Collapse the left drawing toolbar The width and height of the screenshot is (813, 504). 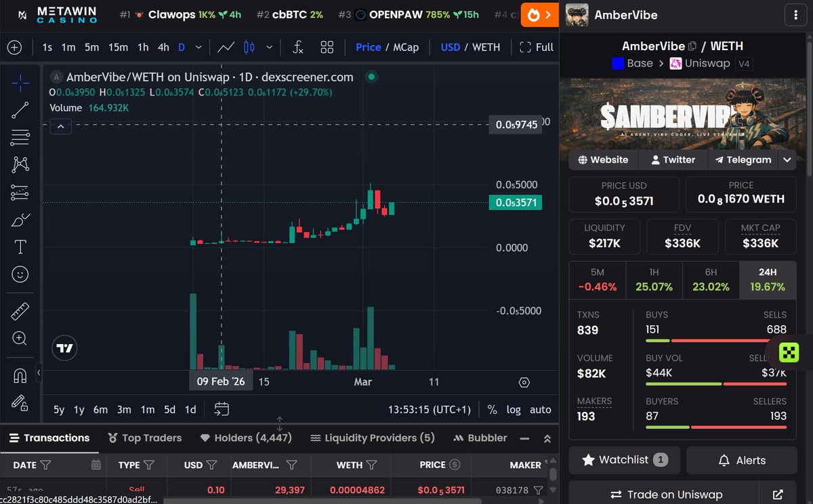click(39, 373)
